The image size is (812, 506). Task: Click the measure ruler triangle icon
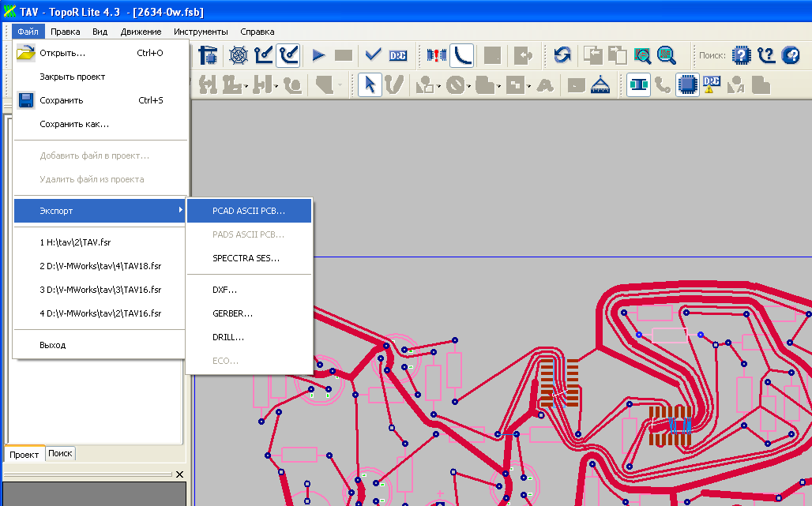(x=600, y=84)
